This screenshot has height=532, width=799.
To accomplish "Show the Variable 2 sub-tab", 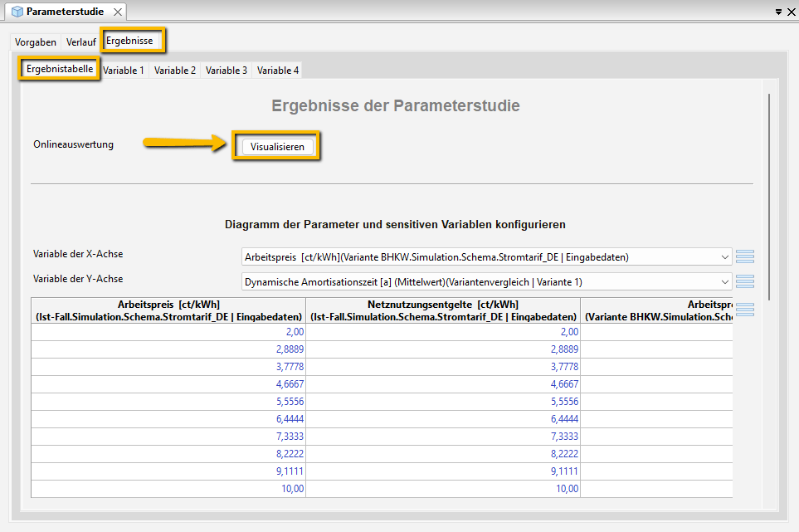I will pos(175,71).
